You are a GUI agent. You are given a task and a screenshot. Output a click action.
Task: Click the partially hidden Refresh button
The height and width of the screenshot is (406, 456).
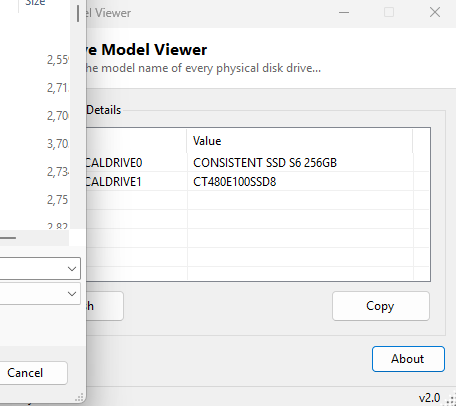105,306
